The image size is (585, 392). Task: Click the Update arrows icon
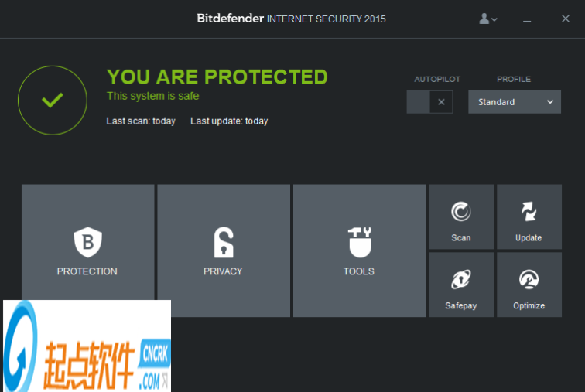pyautogui.click(x=529, y=211)
